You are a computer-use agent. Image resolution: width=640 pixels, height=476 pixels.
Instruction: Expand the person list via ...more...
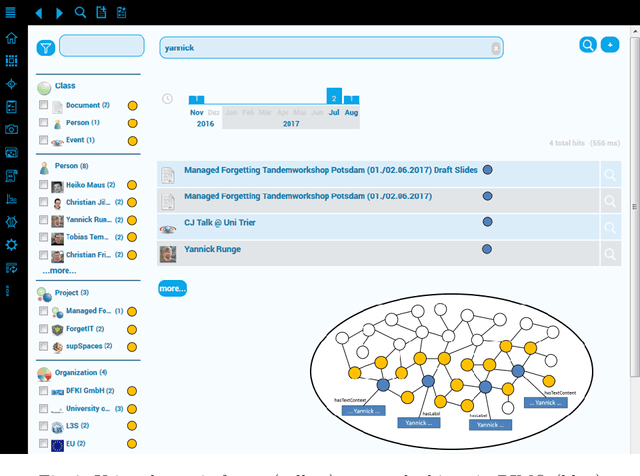(x=59, y=270)
